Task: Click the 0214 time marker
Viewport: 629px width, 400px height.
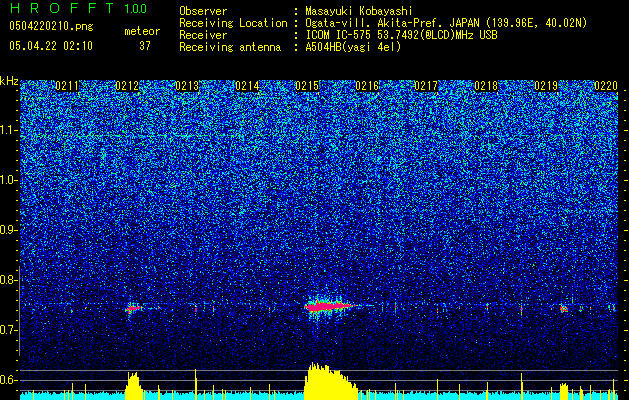Action: [x=247, y=86]
